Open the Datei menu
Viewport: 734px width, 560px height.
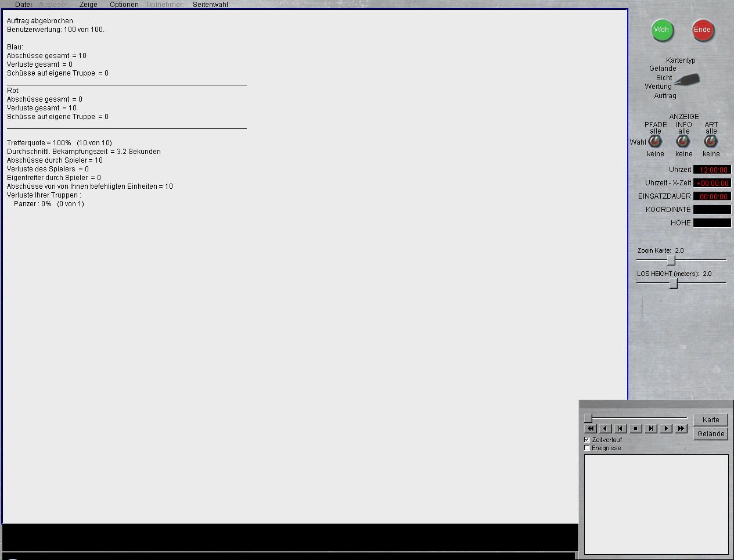point(23,5)
